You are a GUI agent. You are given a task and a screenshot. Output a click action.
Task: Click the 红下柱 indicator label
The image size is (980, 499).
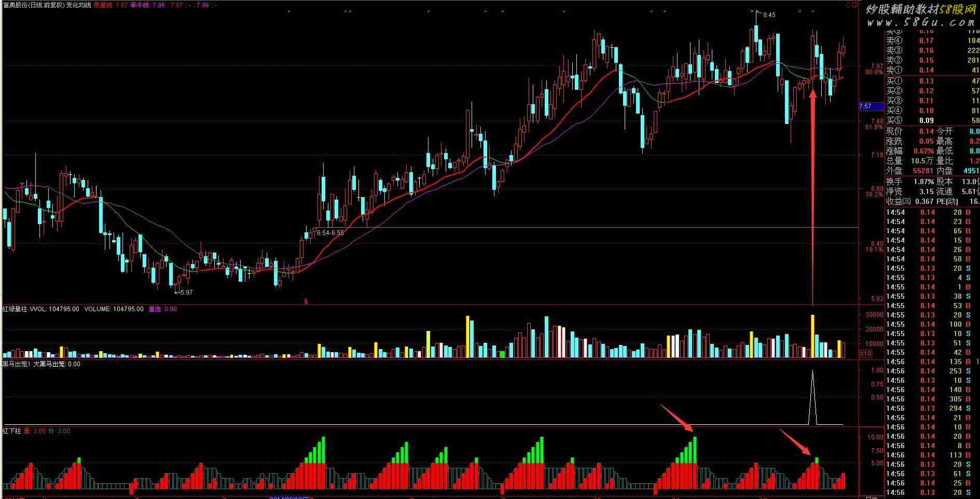click(x=11, y=431)
